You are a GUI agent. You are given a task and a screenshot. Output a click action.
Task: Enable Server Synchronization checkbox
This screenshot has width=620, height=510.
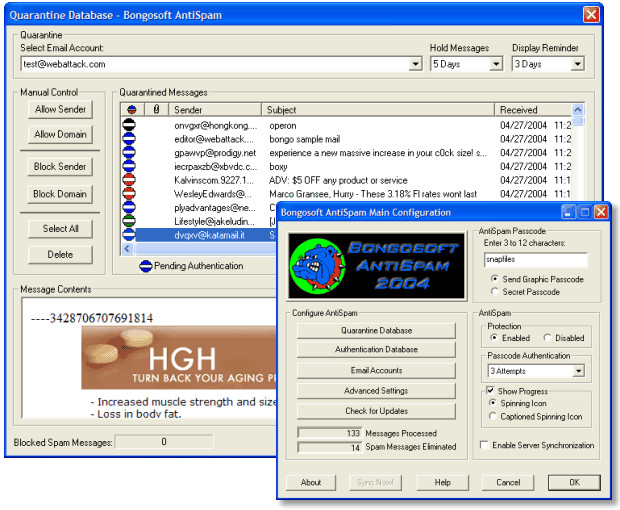[x=484, y=445]
